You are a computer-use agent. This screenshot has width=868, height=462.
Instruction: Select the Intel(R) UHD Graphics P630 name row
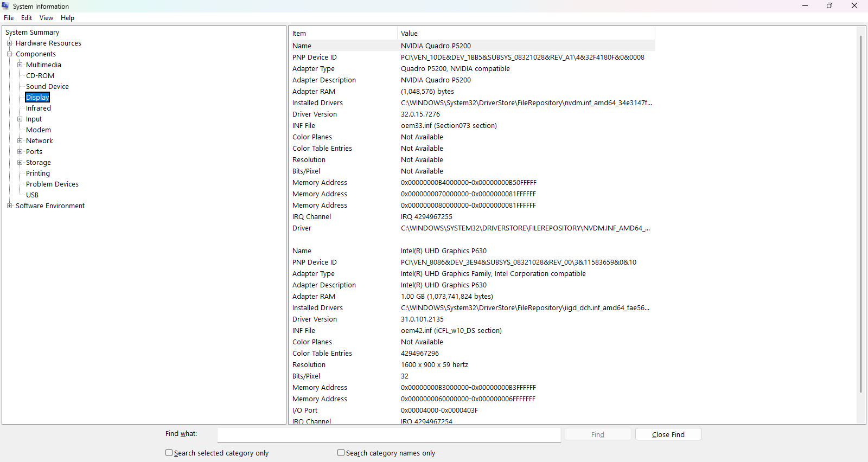pos(472,251)
